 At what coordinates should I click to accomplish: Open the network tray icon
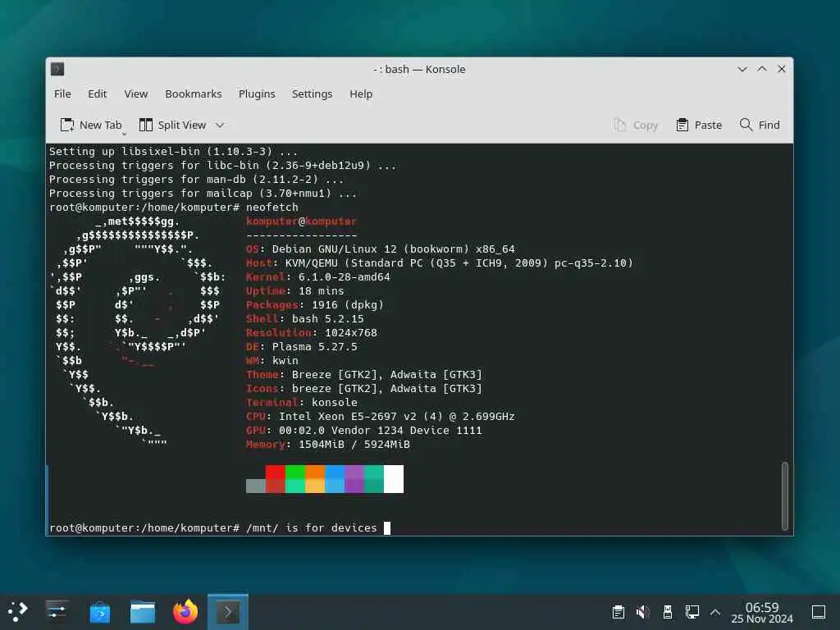tap(692, 611)
